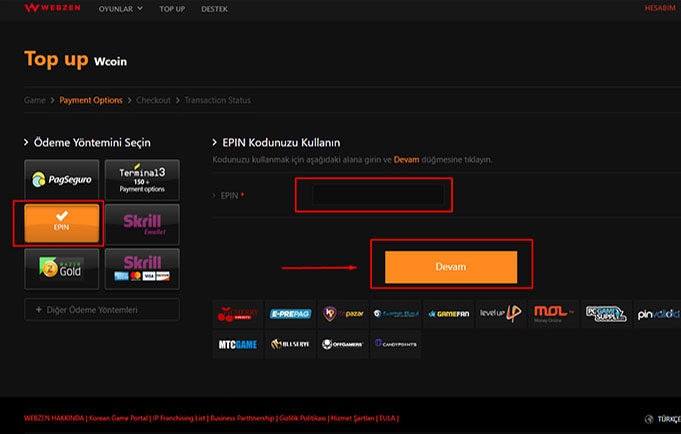Open the Gizlilik Politikası footer link
Image resolution: width=681 pixels, height=434 pixels.
click(302, 418)
